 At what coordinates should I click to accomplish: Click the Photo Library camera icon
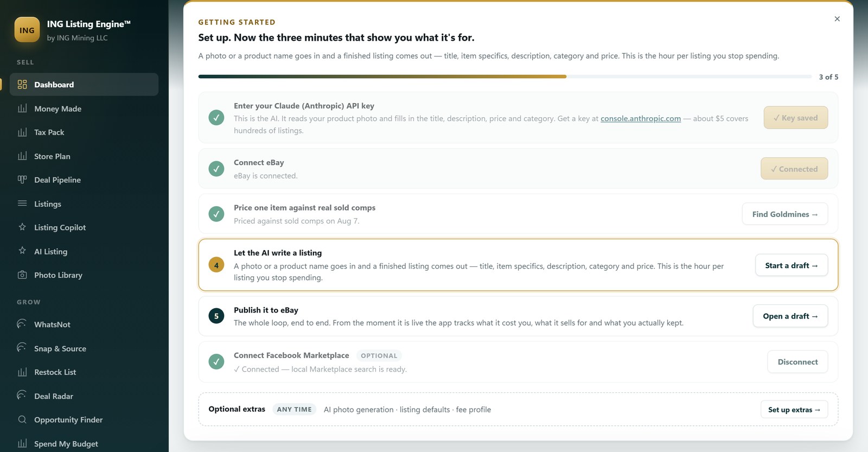(x=22, y=275)
